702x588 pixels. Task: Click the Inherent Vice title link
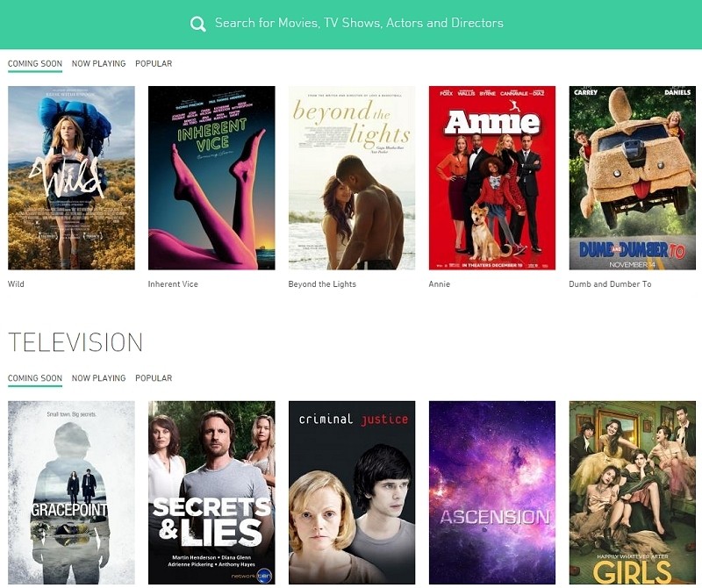[x=173, y=284]
